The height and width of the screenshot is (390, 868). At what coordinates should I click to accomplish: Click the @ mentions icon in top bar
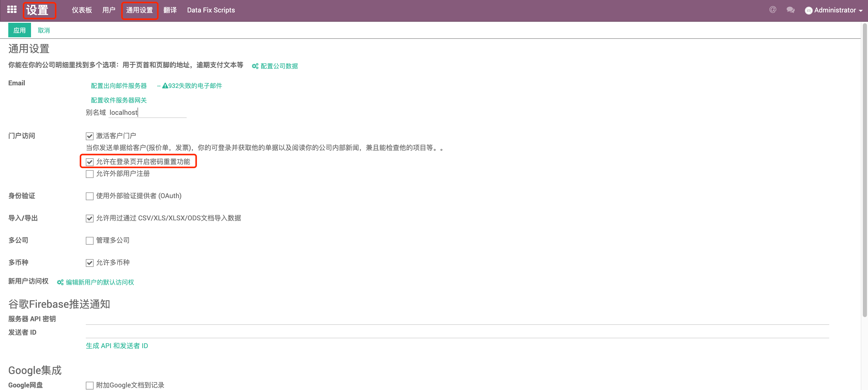coord(772,9)
